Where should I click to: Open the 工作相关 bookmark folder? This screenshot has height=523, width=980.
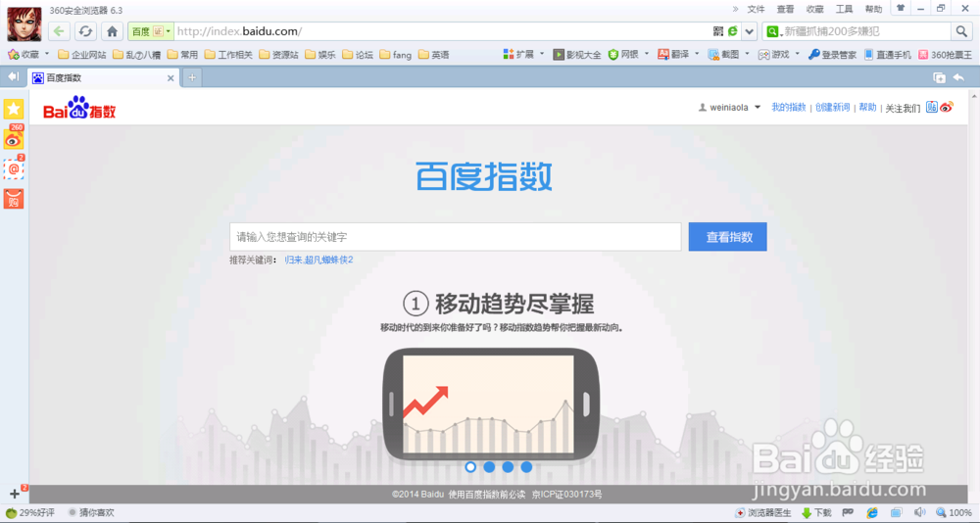tap(228, 55)
